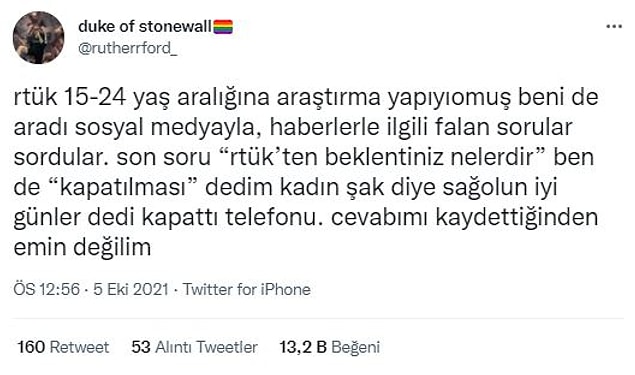The height and width of the screenshot is (375, 635).
Task: Click the word Beğeni in stats row
Action: pyautogui.click(x=356, y=347)
